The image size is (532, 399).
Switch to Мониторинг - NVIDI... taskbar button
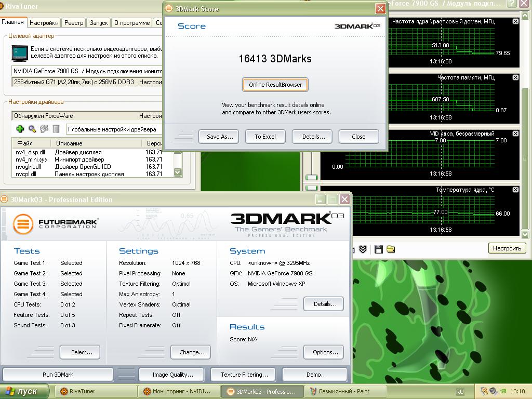[179, 391]
